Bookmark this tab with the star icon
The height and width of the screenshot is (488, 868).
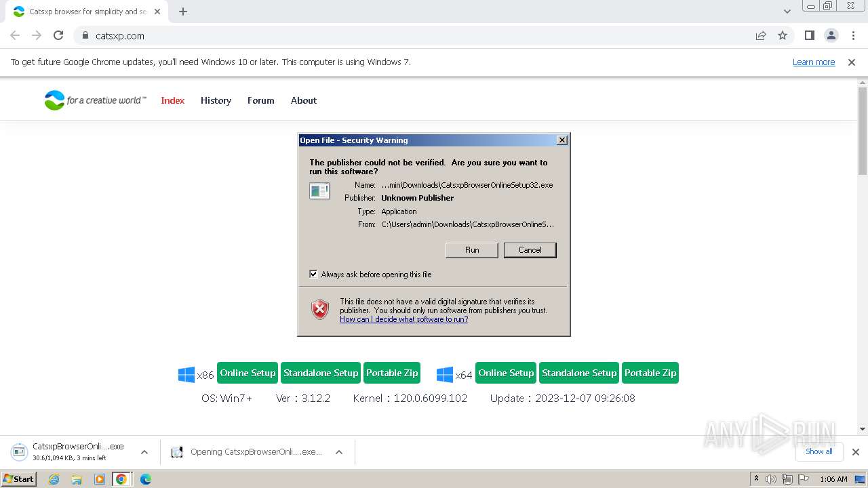(x=783, y=36)
